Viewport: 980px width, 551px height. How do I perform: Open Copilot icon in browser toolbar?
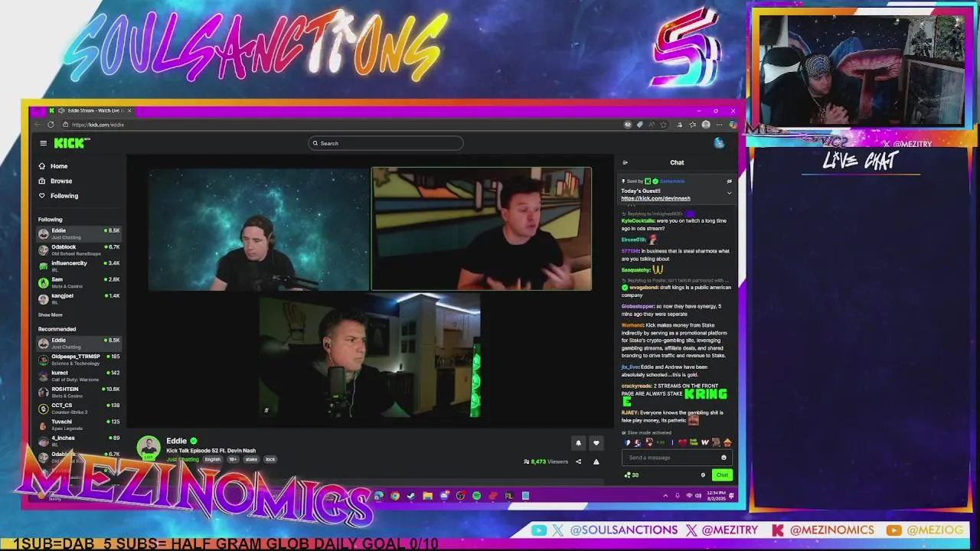732,125
